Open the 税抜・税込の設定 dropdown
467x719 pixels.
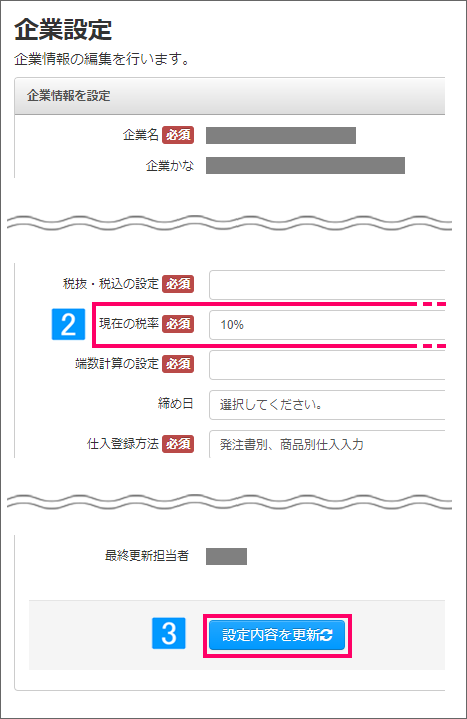point(327,285)
